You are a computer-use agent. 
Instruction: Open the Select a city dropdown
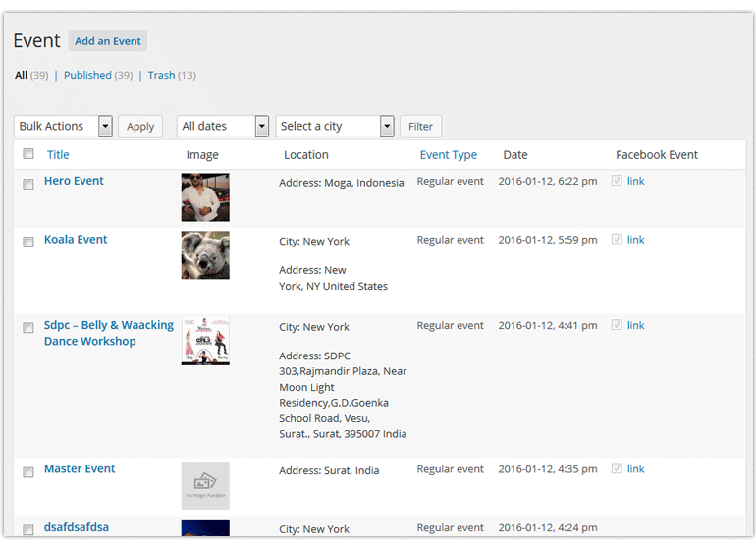point(335,127)
